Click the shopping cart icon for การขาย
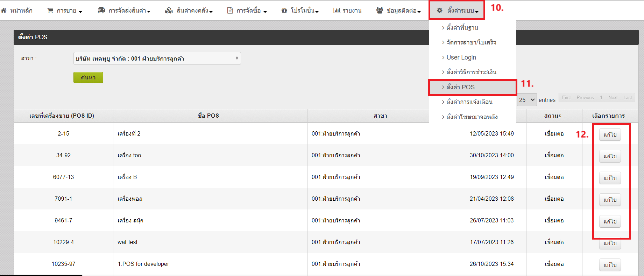Viewport: 644px width, 276px height. point(50,11)
